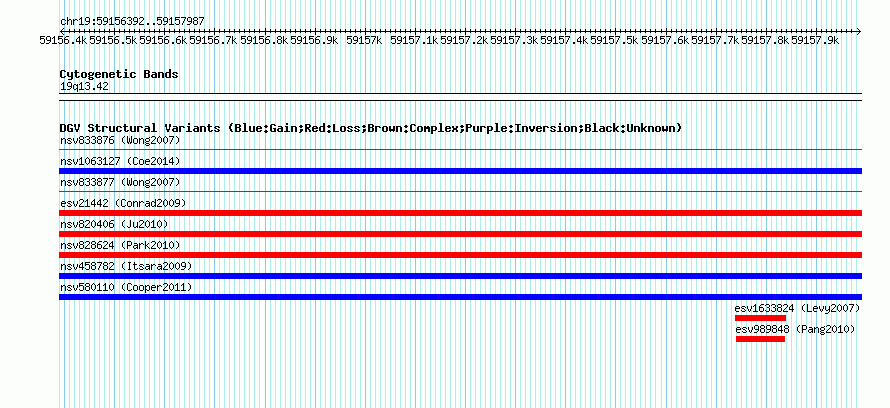
Task: Select the red esv21442 loss bar
Action: coord(460,213)
